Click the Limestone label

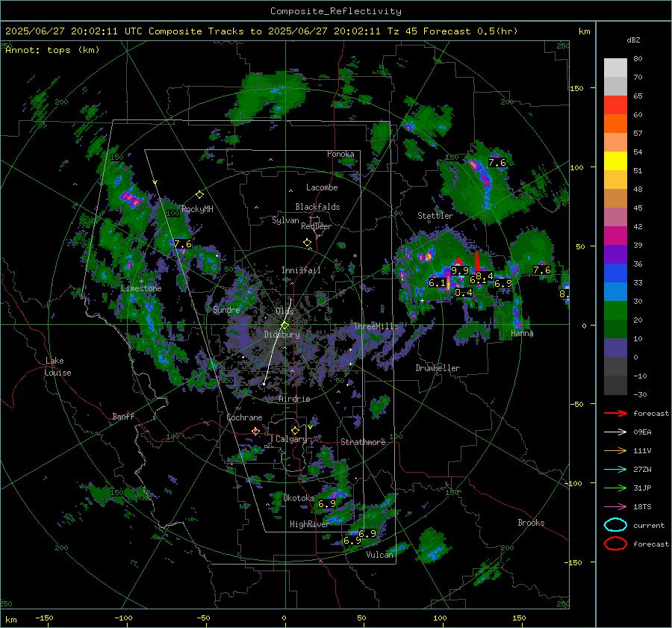click(141, 288)
